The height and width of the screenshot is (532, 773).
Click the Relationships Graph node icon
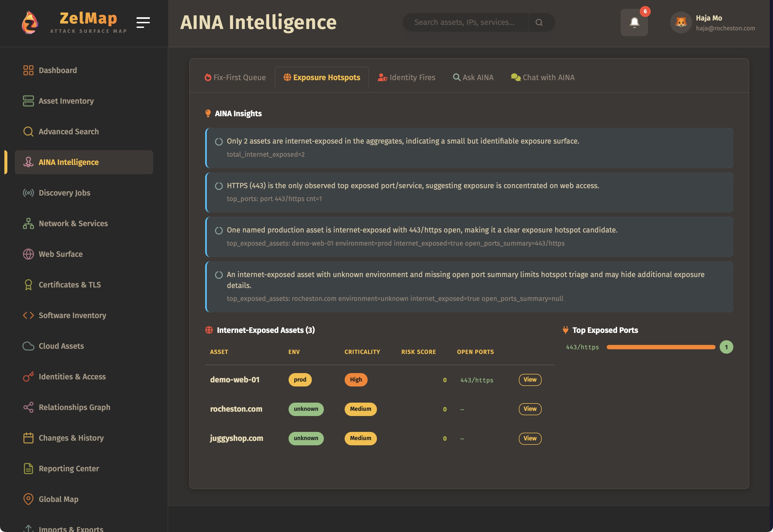point(28,407)
